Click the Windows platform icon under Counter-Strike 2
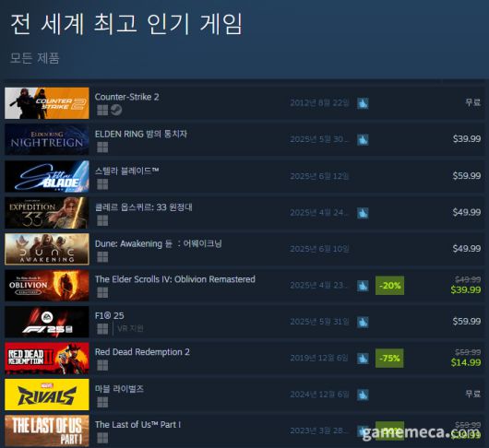 [102, 110]
